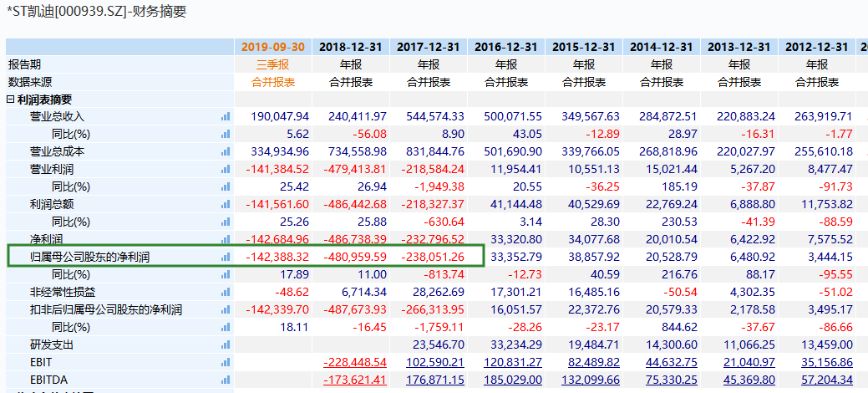Image resolution: width=868 pixels, height=393 pixels.
Task: Open chart icon for 扣非后归属母公司股东的净利润 row
Action: pyautogui.click(x=226, y=310)
